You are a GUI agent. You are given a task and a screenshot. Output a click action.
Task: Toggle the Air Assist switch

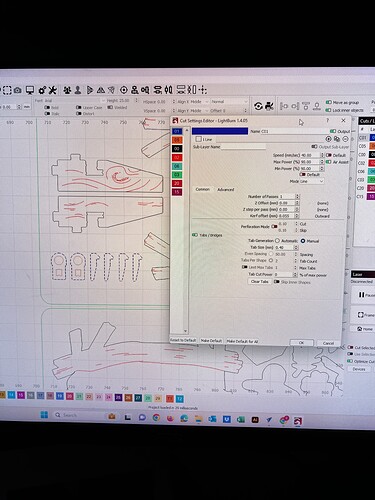coord(329,162)
